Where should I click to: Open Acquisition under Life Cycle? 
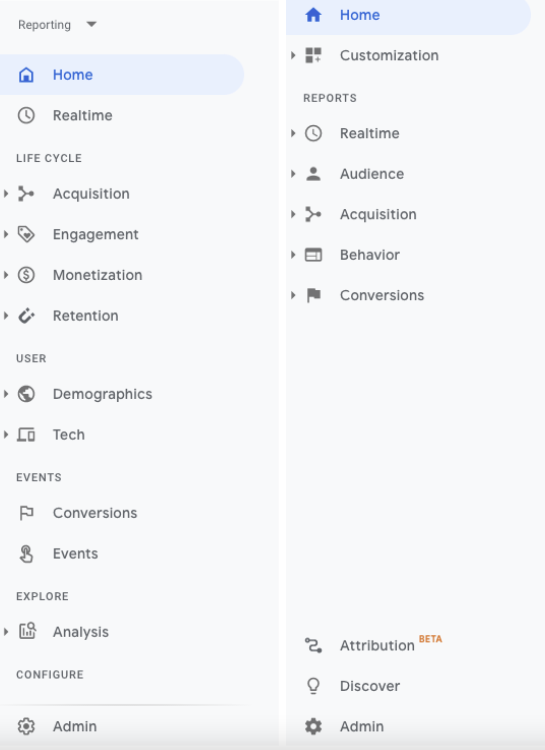point(91,194)
